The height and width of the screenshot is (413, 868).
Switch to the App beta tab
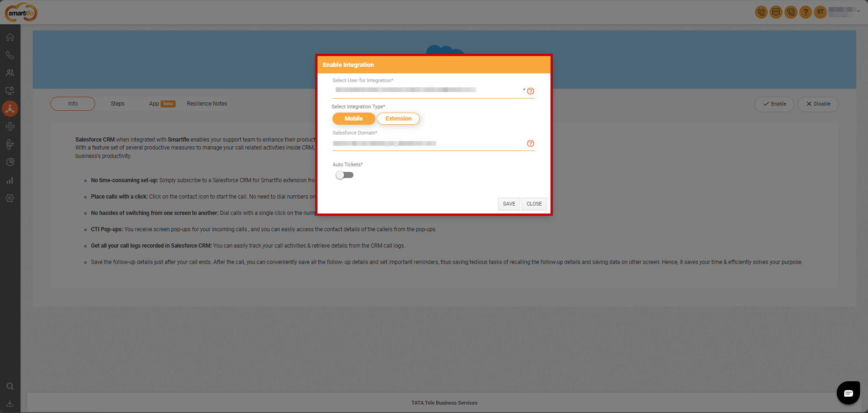pyautogui.click(x=162, y=104)
